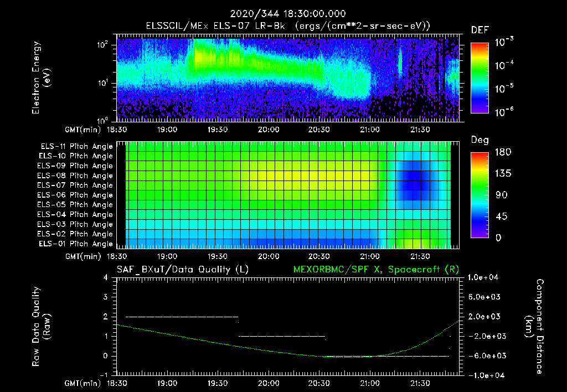Click the 'DEF' color bar label

(480, 30)
